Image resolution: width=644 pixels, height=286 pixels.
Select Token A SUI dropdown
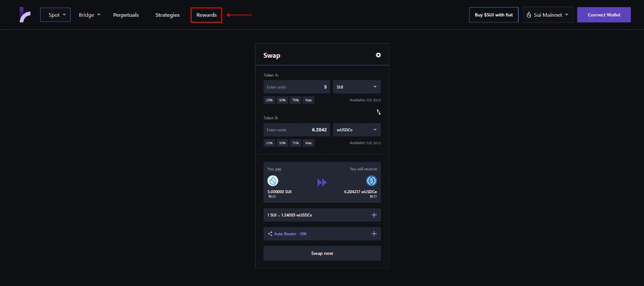coord(357,87)
